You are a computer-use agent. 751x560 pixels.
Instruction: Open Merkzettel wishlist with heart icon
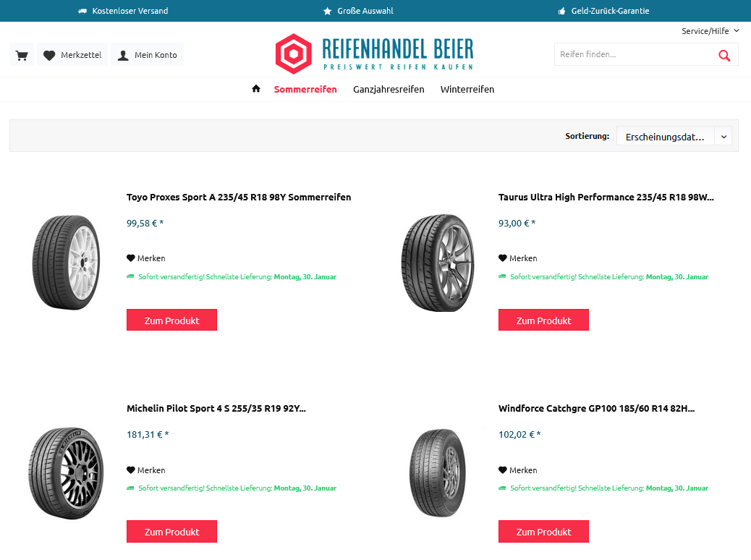pyautogui.click(x=72, y=54)
